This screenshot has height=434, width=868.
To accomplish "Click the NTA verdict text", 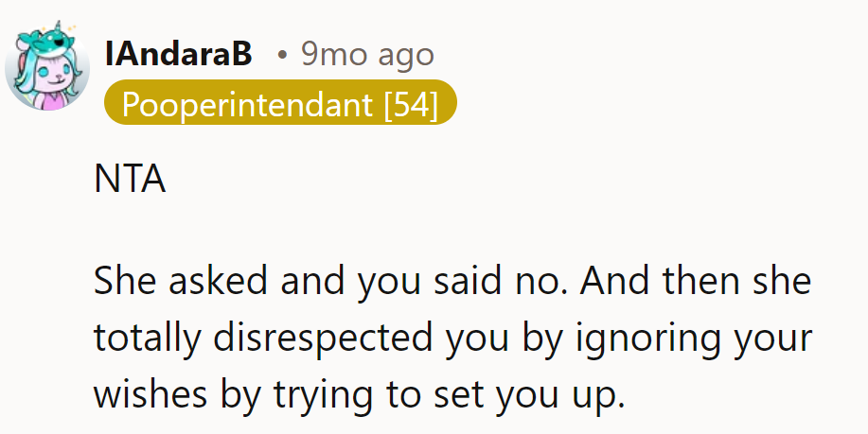I will coord(130,180).
